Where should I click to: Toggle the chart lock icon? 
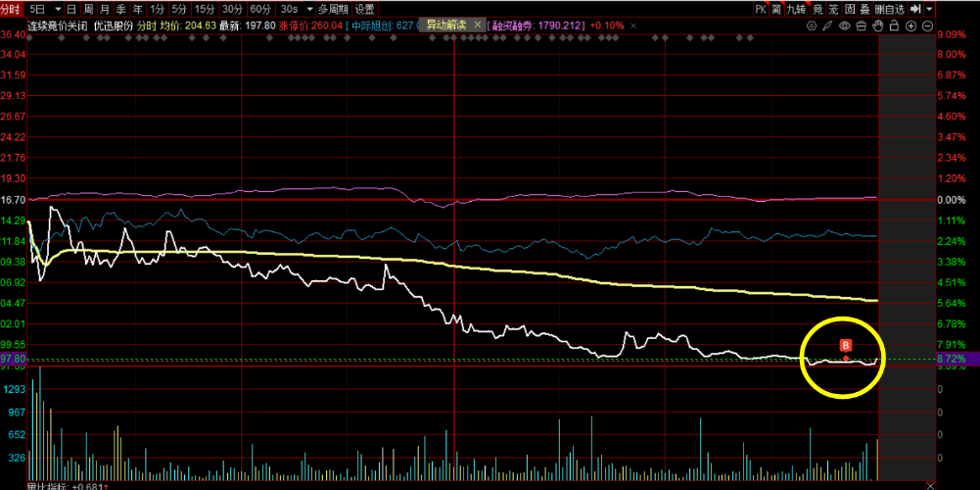tap(895, 25)
